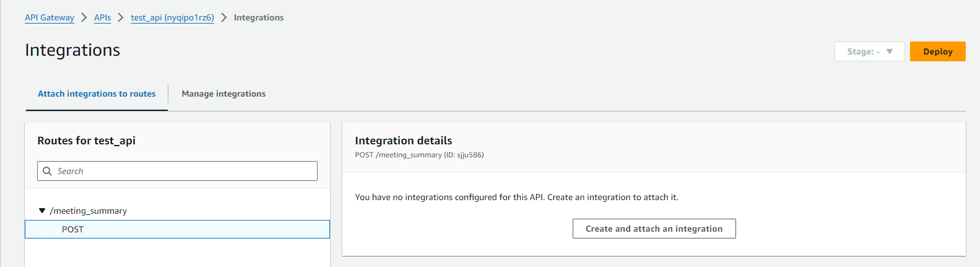The image size is (980, 267).
Task: Click the chevron right after API Gateway breadcrumb
Action: coord(84,17)
